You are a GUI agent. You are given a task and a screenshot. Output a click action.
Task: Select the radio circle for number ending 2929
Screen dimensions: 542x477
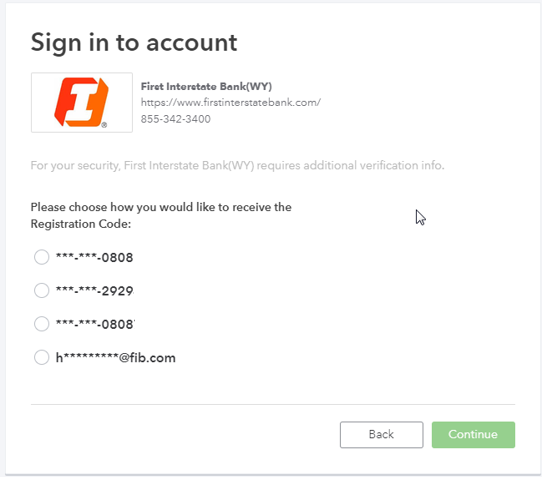point(41,290)
